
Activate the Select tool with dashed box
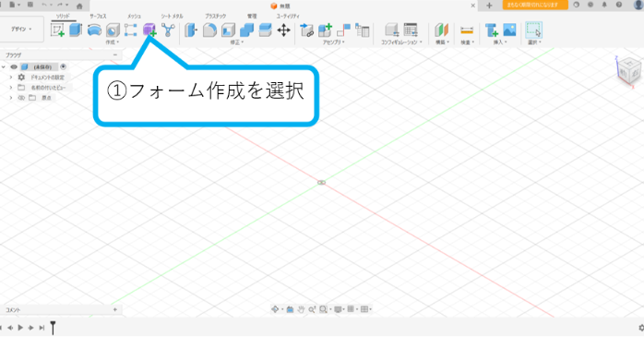coord(533,30)
